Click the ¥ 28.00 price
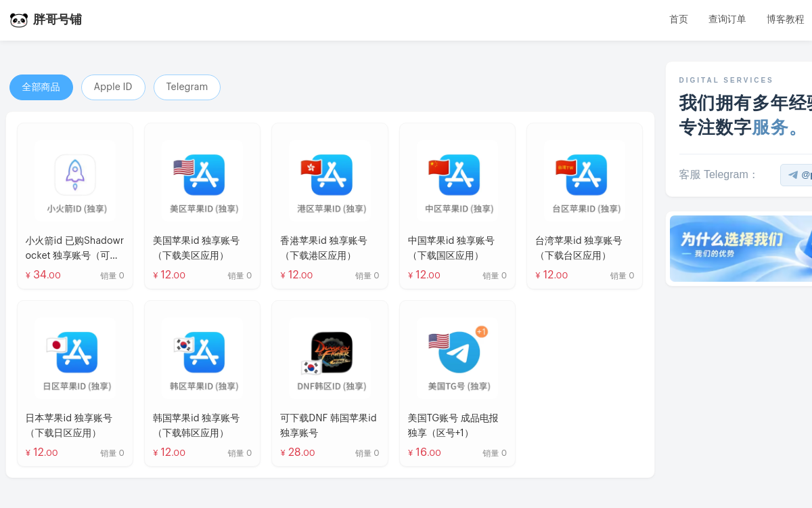The height and width of the screenshot is (508, 812). (x=298, y=452)
